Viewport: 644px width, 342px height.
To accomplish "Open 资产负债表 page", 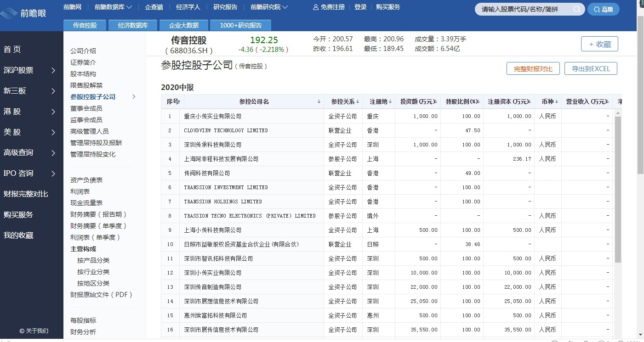I will (x=86, y=180).
